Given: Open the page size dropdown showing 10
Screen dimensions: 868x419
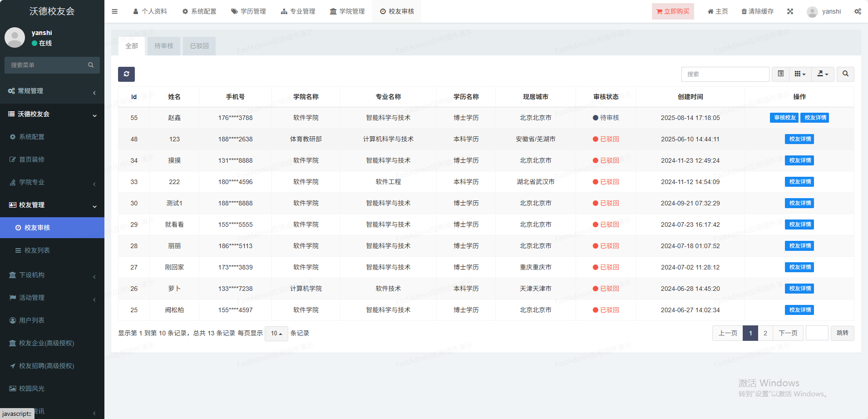Looking at the screenshot, I should point(276,334).
